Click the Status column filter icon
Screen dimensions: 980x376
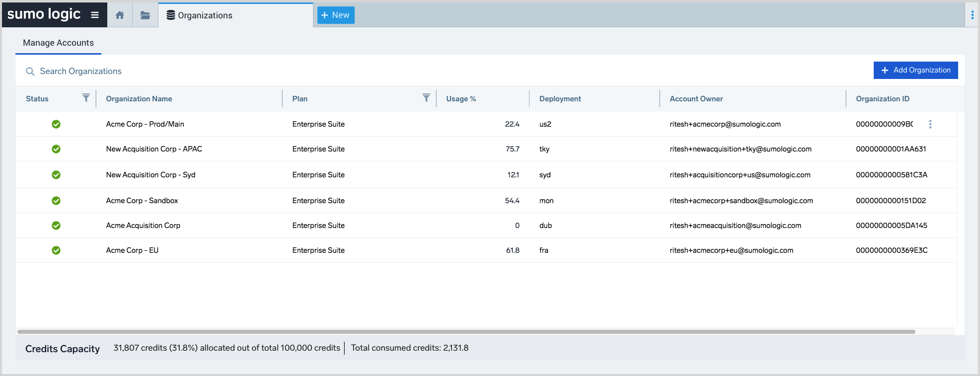pos(86,98)
